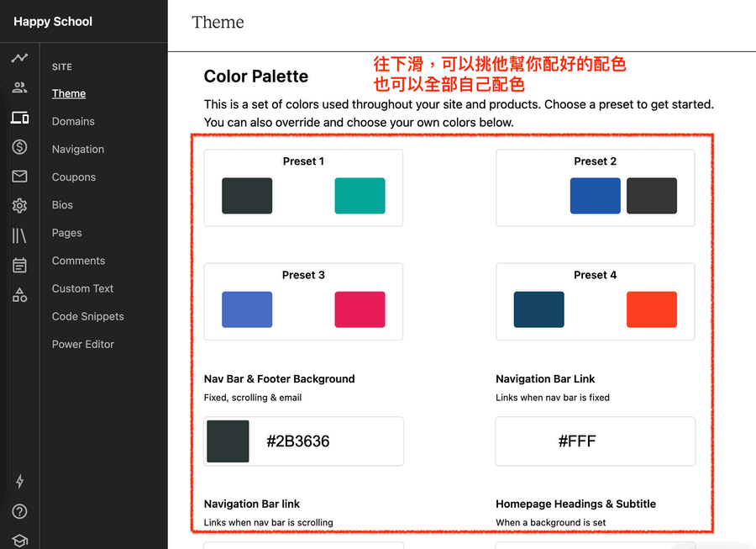This screenshot has width=756, height=549.
Task: Open the shapes icon in sidebar
Action: [19, 295]
